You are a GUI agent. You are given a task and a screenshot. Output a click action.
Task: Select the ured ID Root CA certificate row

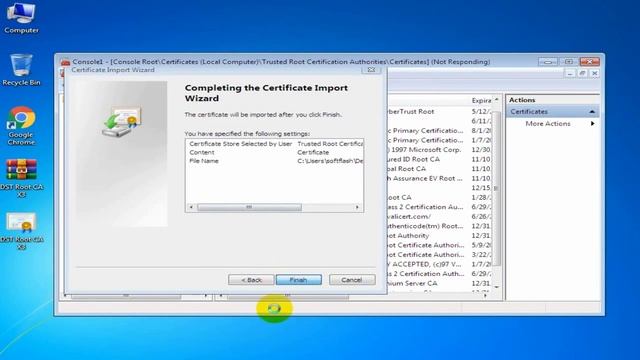coord(439,159)
